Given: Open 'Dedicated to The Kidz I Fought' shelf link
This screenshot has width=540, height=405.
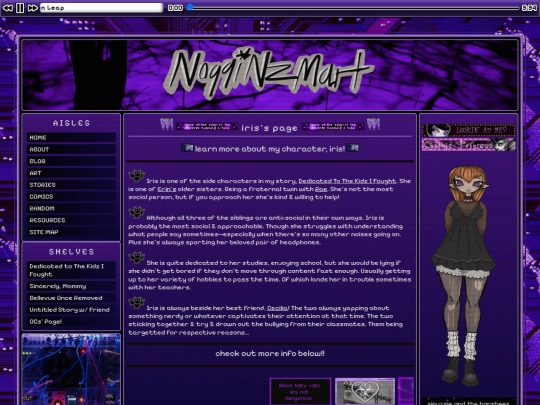Looking at the screenshot, I should pos(71,270).
